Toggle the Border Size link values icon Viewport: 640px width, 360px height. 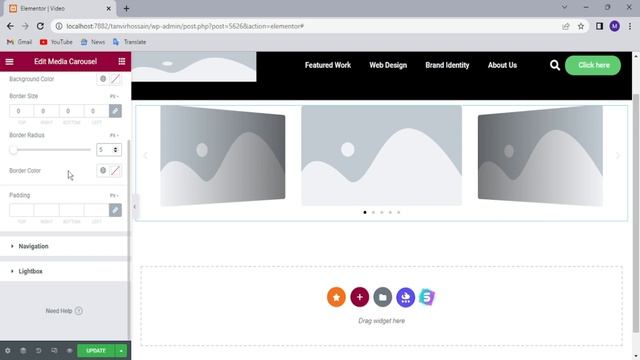click(115, 111)
